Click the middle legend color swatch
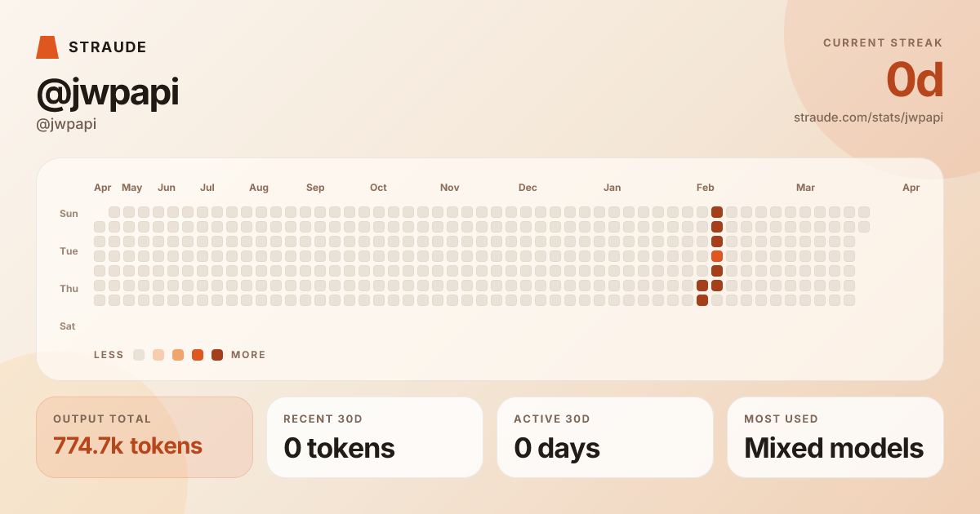 pos(178,355)
